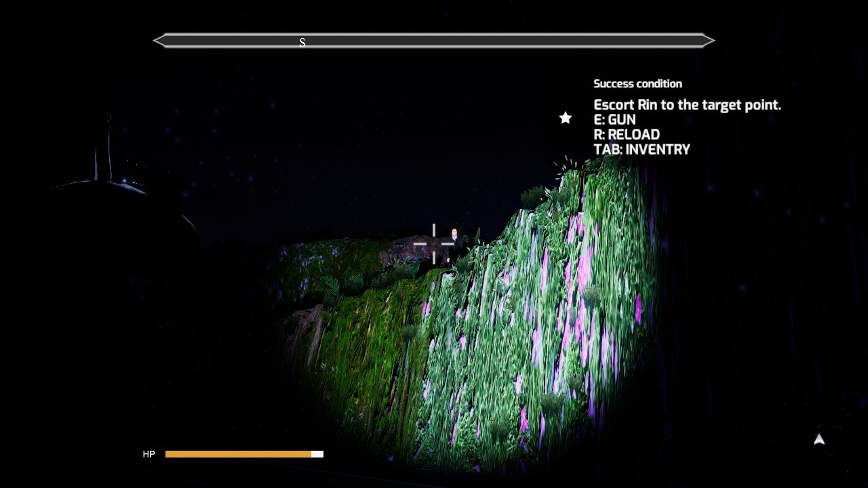
Task: Click the R: RELOAD objective line
Action: pyautogui.click(x=627, y=134)
